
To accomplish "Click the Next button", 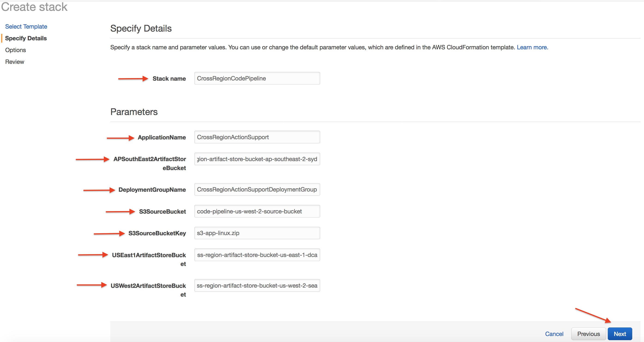I will click(x=620, y=334).
